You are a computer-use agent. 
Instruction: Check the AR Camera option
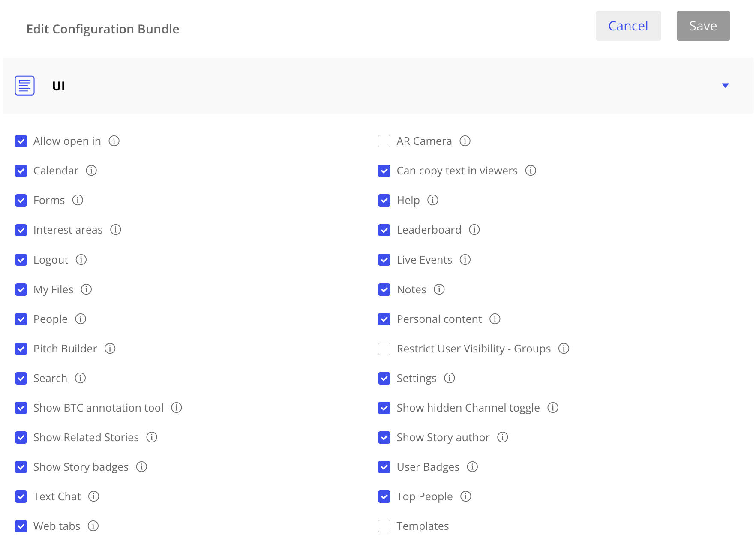click(384, 141)
